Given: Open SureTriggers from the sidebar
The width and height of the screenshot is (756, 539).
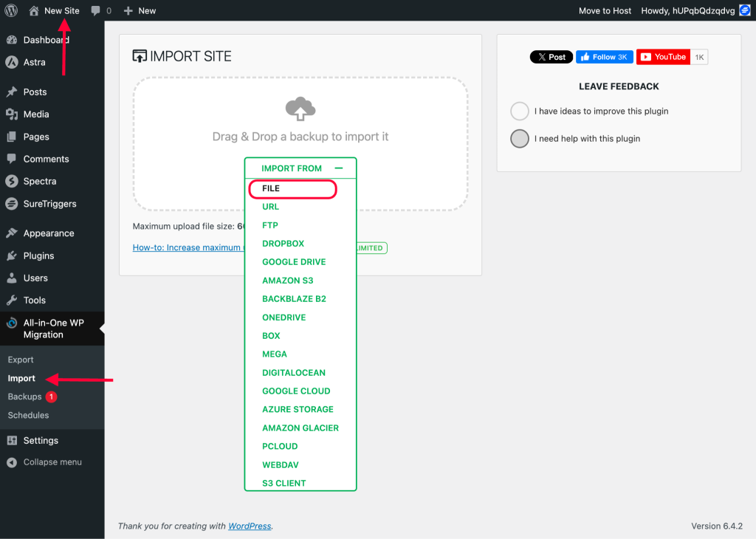Looking at the screenshot, I should (46, 204).
